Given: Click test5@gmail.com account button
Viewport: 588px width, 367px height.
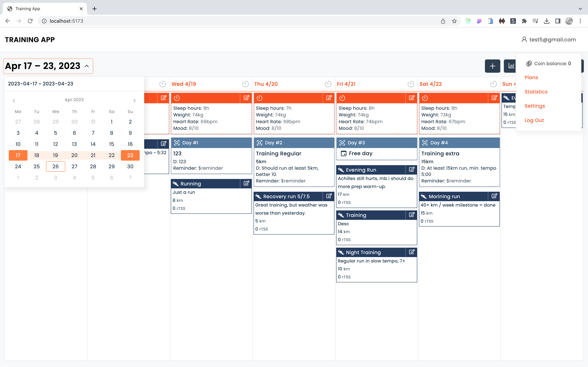Looking at the screenshot, I should [x=549, y=39].
